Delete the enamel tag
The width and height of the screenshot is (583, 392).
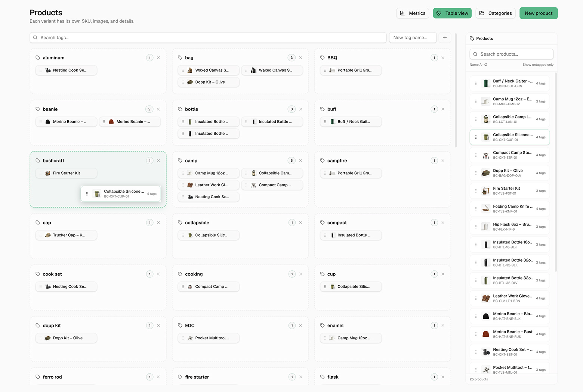(x=443, y=326)
